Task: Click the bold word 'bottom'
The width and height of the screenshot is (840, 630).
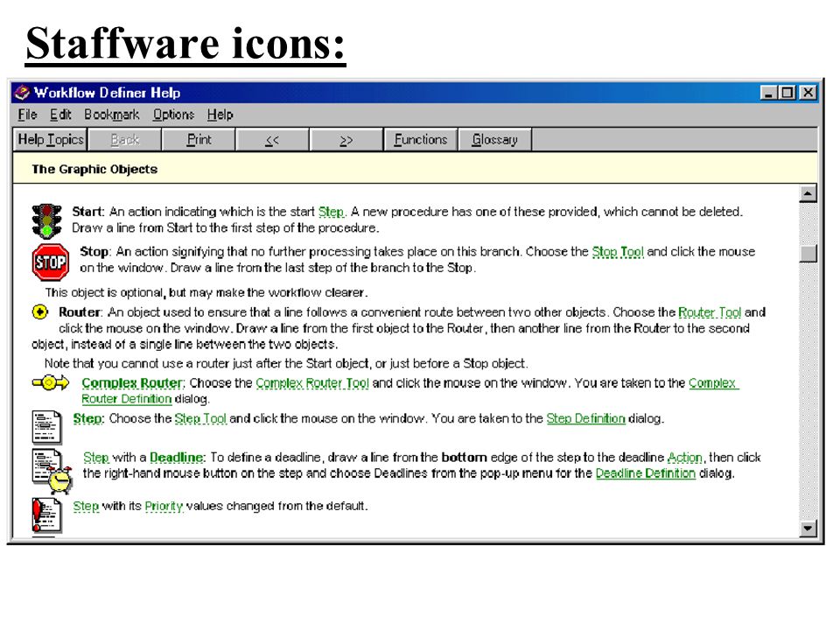Action: pyautogui.click(x=464, y=457)
